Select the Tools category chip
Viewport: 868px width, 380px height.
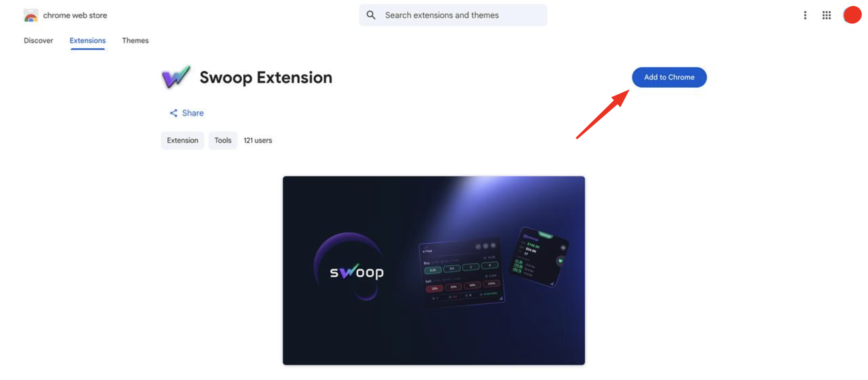223,140
